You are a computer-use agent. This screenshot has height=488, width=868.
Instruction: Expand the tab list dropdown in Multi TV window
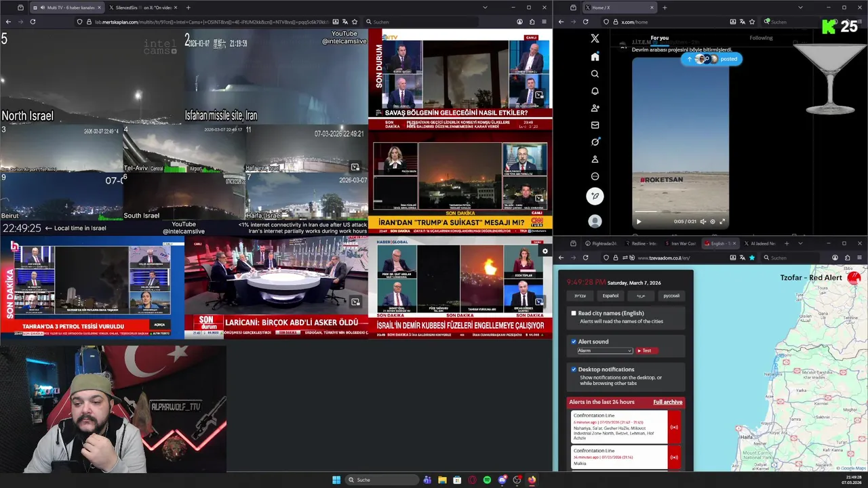point(485,7)
